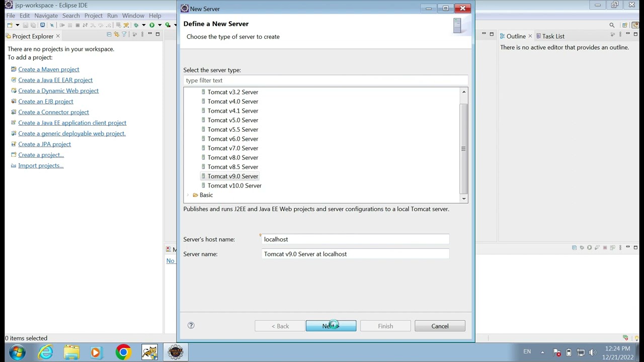This screenshot has width=644, height=362.
Task: Click the New wizard toolbar icon
Action: pyautogui.click(x=10, y=25)
